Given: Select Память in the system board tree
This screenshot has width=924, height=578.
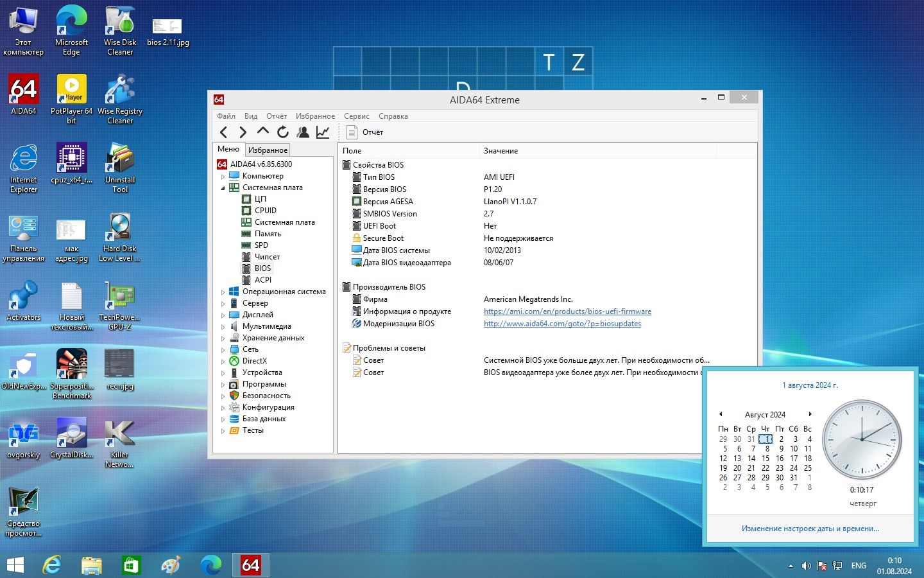Looking at the screenshot, I should pos(268,234).
